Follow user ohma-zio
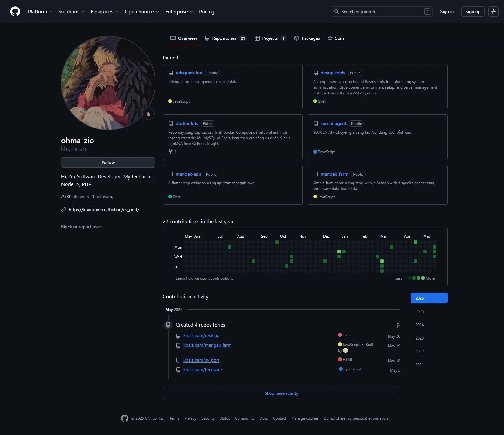Image resolution: width=504 pixels, height=435 pixels. tap(108, 162)
